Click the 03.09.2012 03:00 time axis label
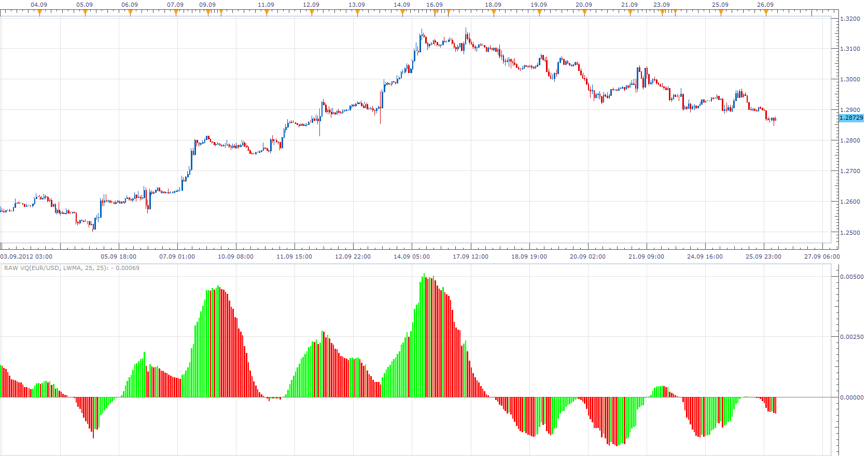Screen dimensions: 868x456 pos(26,256)
